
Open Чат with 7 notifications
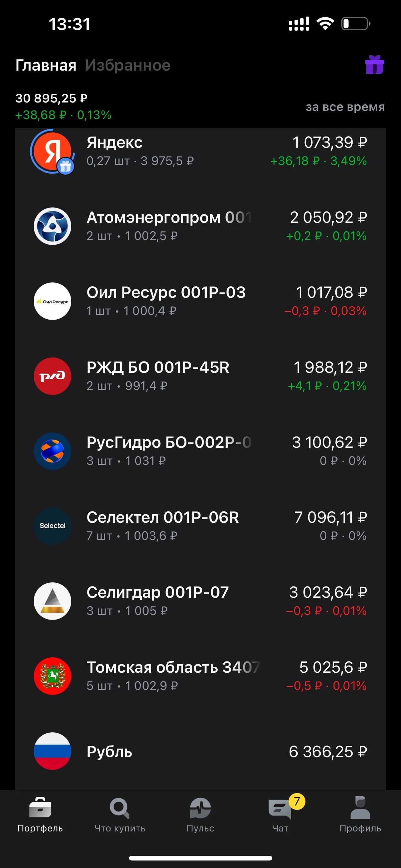pyautogui.click(x=281, y=815)
